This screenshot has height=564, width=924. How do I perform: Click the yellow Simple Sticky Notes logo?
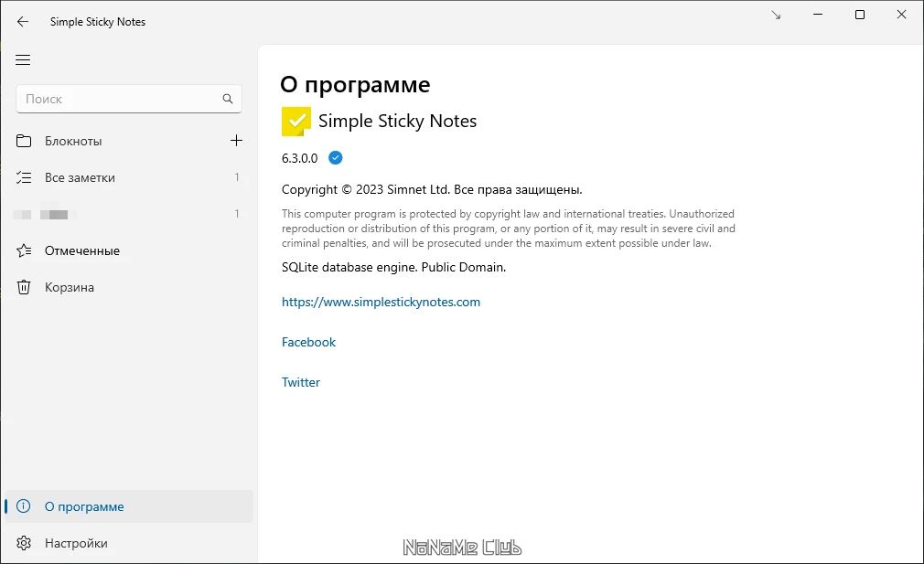click(295, 122)
